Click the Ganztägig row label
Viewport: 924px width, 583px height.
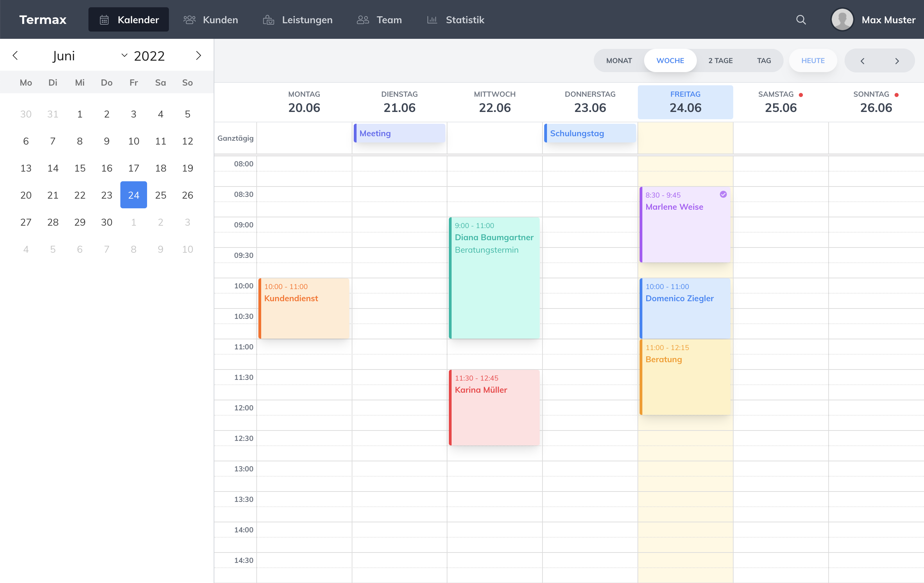235,138
